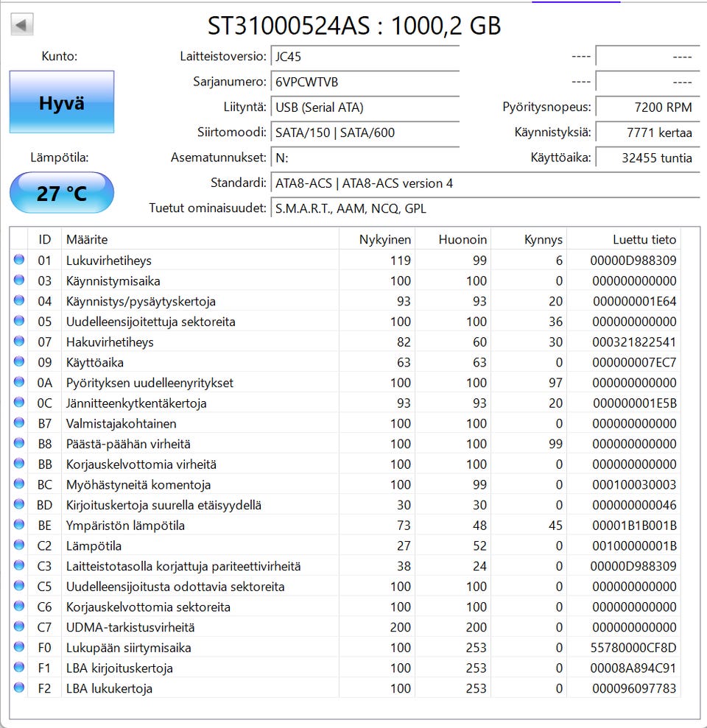Select the Lämpötila C2 attribute row
The height and width of the screenshot is (728, 707).
coord(345,545)
